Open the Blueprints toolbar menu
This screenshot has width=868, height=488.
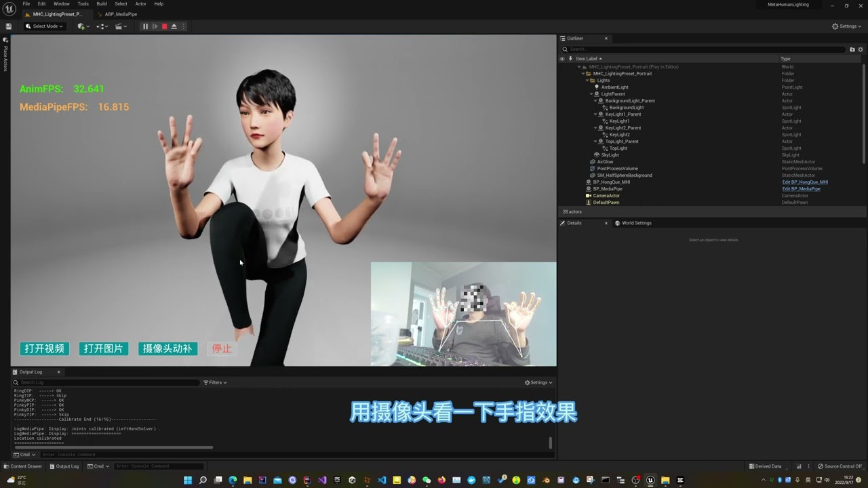click(x=102, y=26)
